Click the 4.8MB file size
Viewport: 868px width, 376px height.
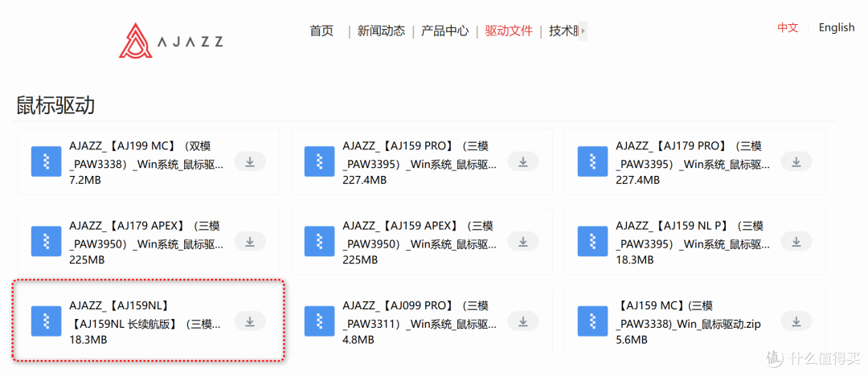358,340
